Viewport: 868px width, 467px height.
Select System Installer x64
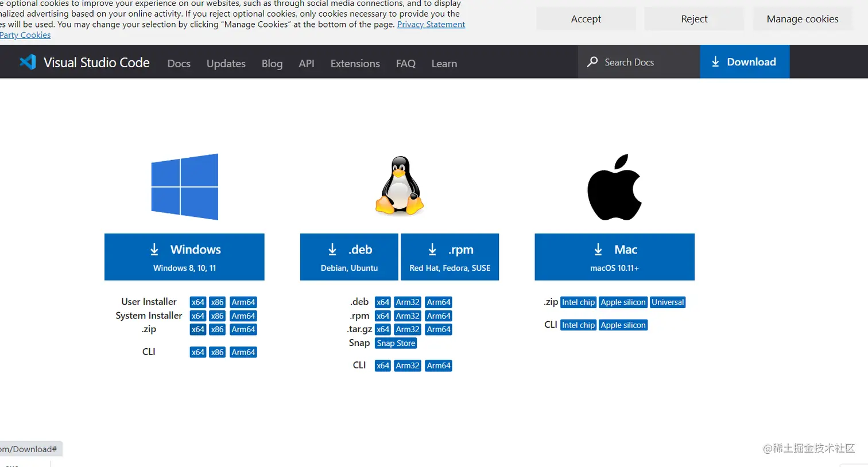point(198,316)
